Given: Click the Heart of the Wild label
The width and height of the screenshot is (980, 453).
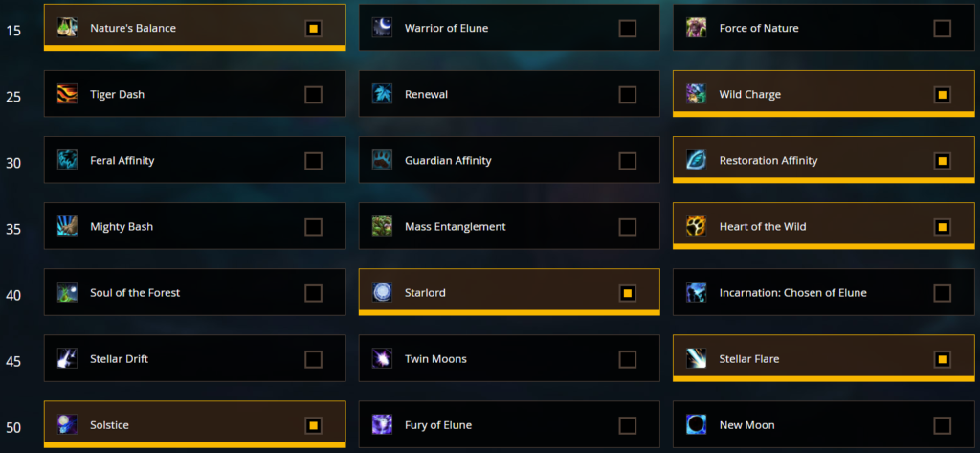Looking at the screenshot, I should 763,226.
